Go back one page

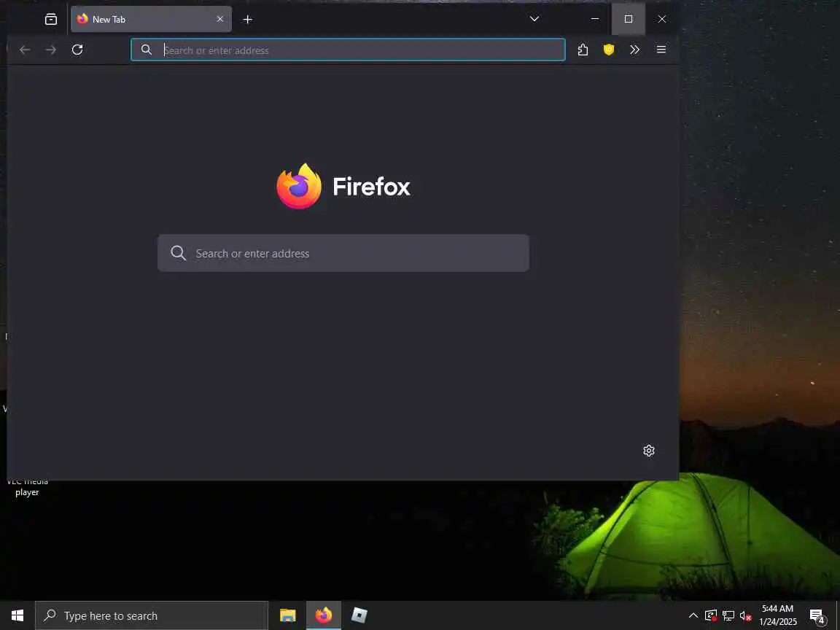click(x=25, y=50)
